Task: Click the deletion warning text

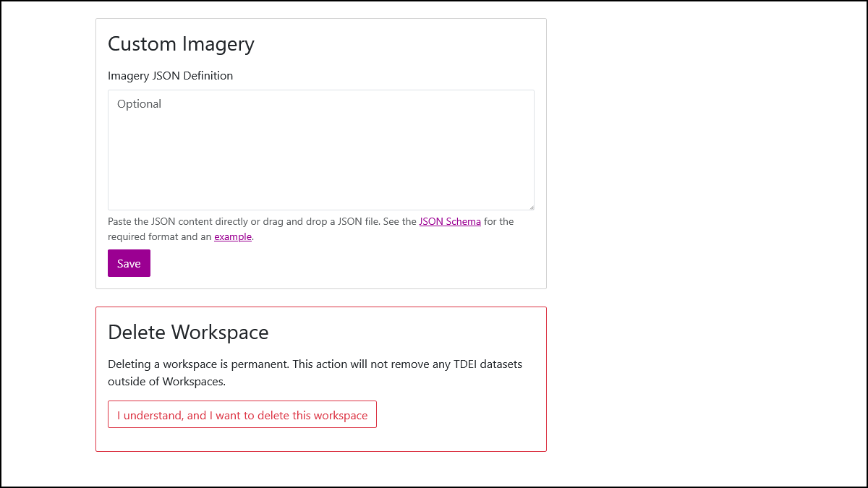Action: (x=315, y=372)
